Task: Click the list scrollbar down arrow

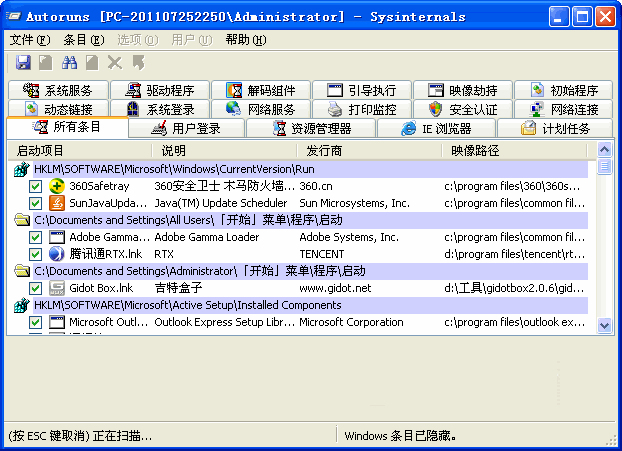Action: pos(604,325)
